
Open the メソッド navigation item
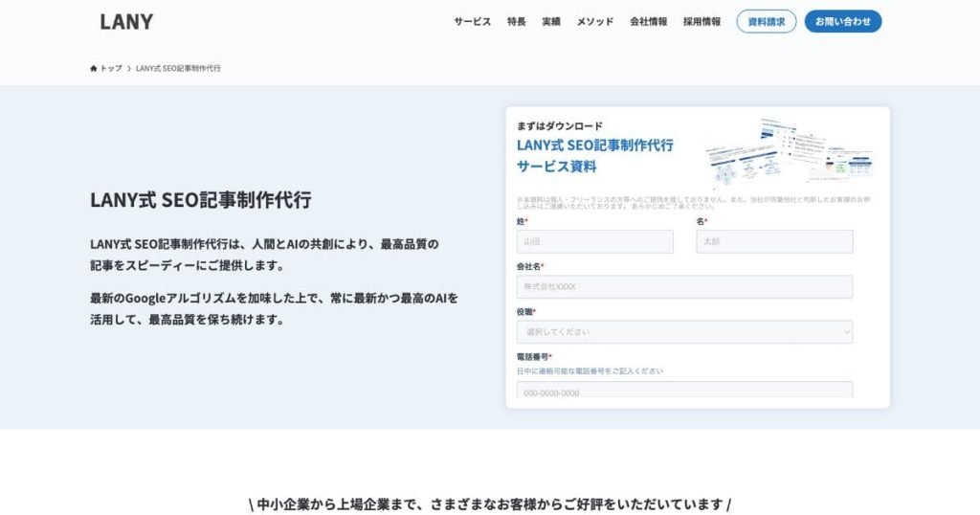click(595, 21)
